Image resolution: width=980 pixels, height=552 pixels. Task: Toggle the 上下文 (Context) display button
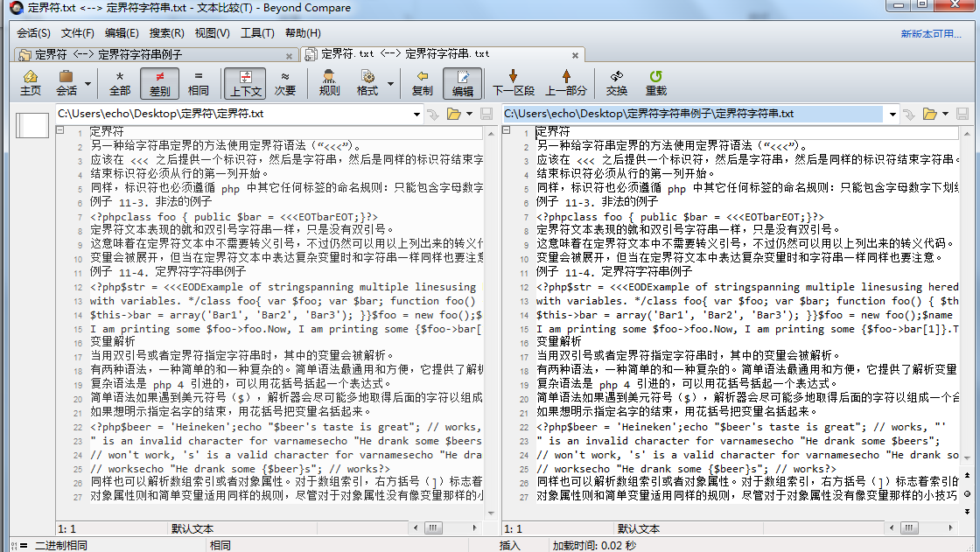[x=245, y=82]
